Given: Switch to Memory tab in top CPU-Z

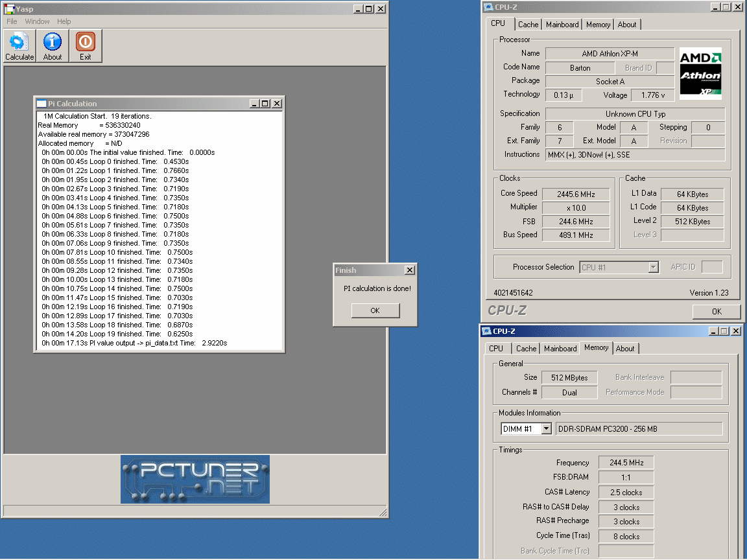Looking at the screenshot, I should pos(599,24).
